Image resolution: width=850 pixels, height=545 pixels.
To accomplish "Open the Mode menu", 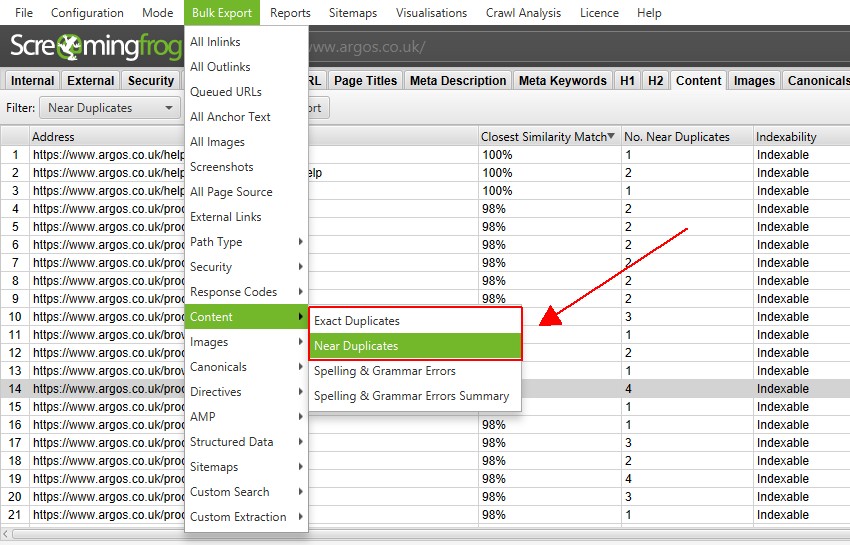I will pos(157,12).
